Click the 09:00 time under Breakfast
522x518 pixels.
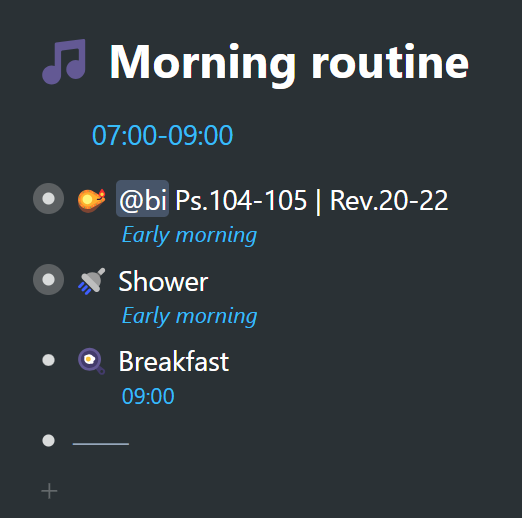(148, 396)
